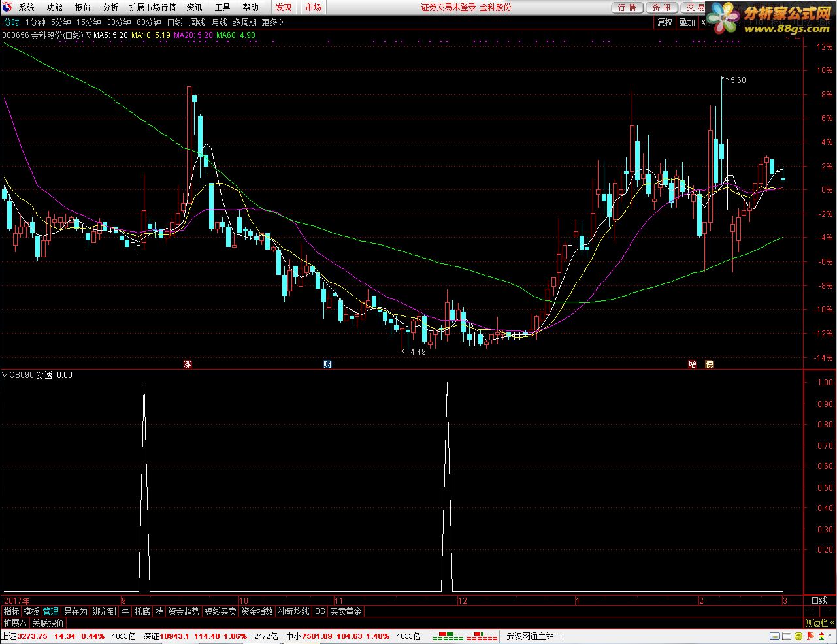Switch to 周线 chart period

[197, 22]
